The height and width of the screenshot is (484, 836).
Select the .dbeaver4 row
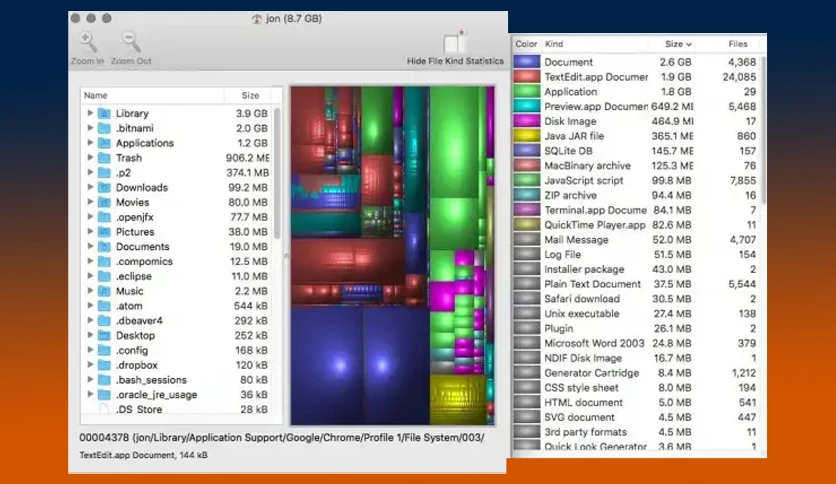tap(178, 320)
